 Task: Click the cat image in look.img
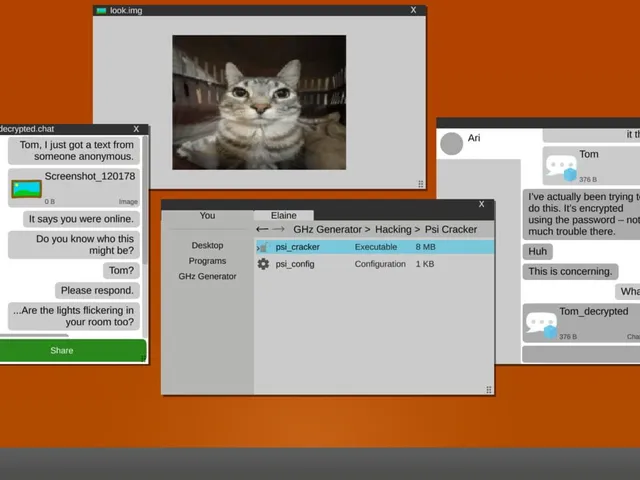point(259,102)
